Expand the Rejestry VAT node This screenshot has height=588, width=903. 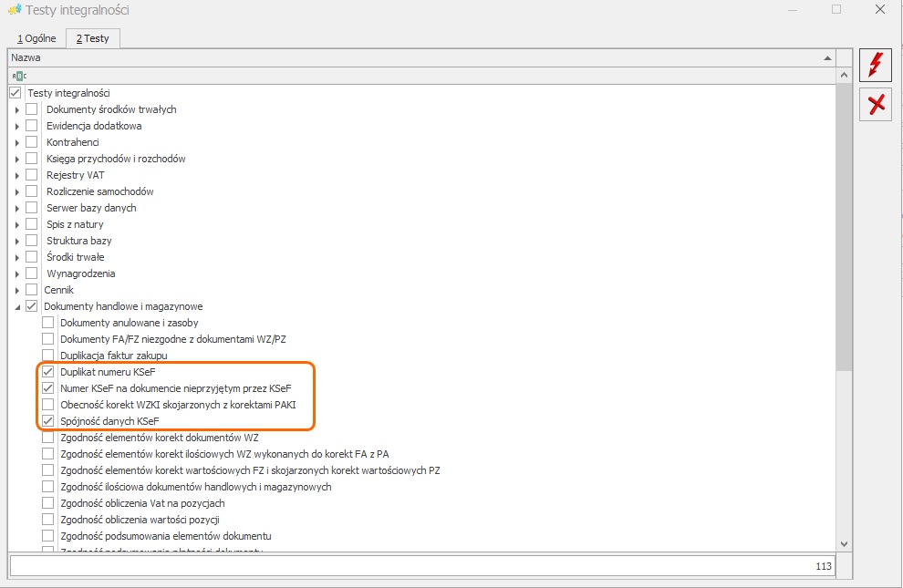(17, 175)
